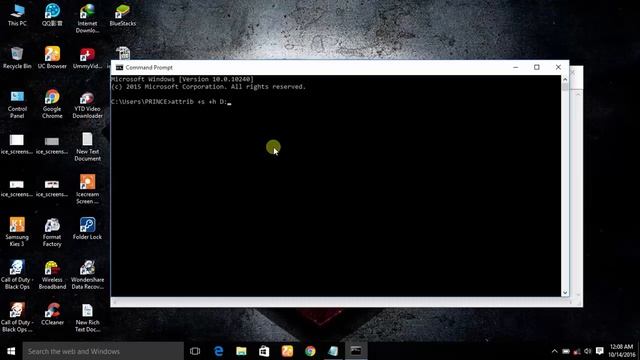Launch Microsoft Edge from taskbar
Screen dimensions: 640x360
[x=218, y=351]
